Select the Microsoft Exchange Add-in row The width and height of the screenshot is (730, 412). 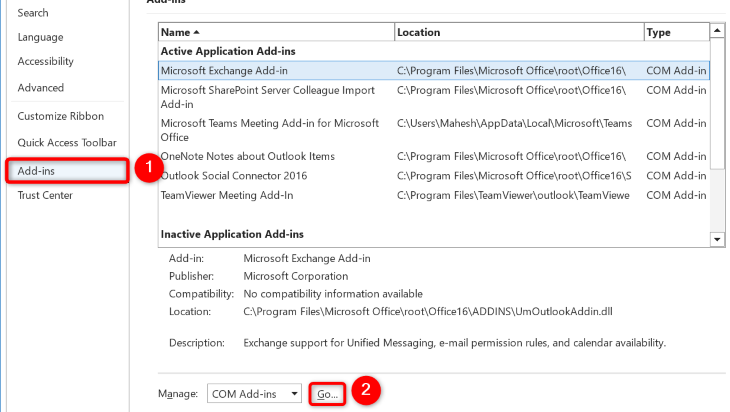click(x=434, y=71)
